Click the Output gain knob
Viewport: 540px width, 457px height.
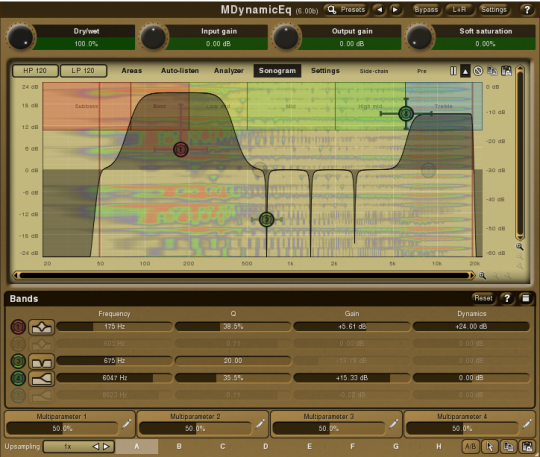[286, 37]
